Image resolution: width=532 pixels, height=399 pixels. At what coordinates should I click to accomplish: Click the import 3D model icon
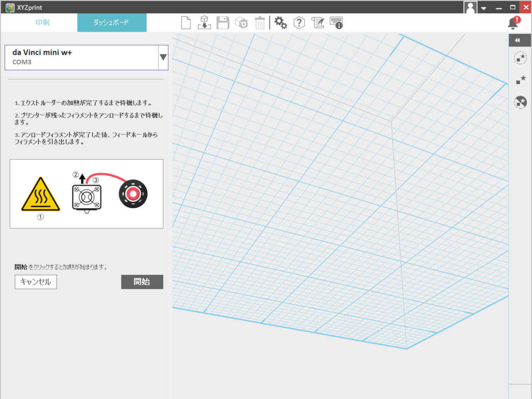(x=204, y=23)
